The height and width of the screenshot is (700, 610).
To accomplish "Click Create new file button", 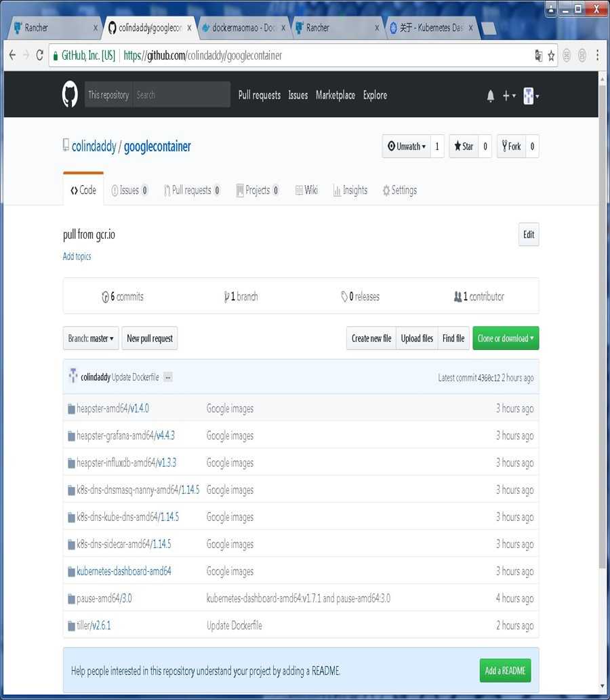I will (371, 338).
